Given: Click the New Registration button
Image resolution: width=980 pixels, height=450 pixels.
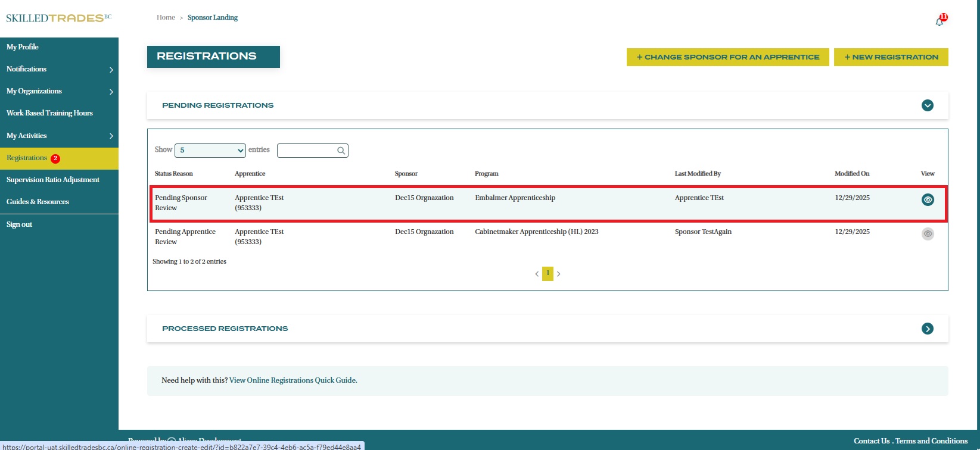Looking at the screenshot, I should 891,57.
